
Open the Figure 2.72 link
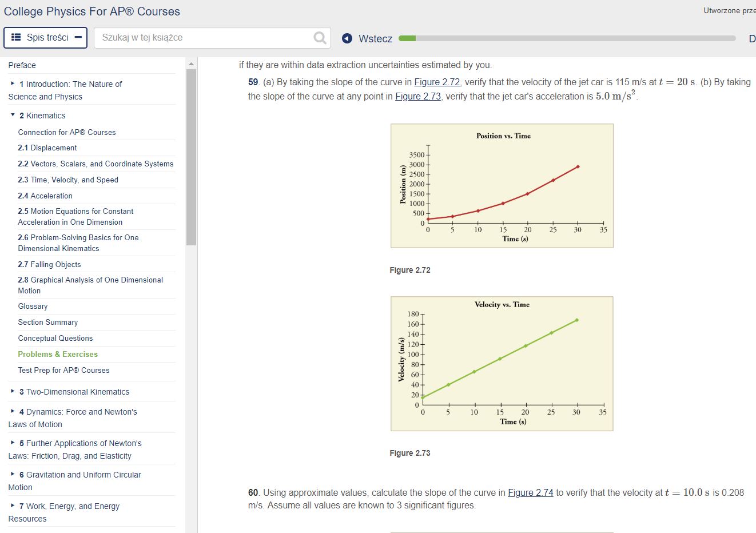click(x=437, y=82)
